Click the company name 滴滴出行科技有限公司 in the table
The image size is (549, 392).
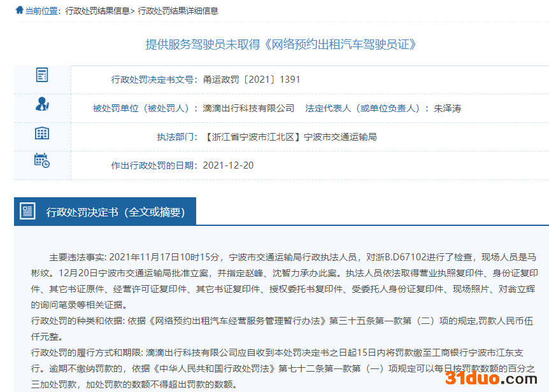click(248, 108)
